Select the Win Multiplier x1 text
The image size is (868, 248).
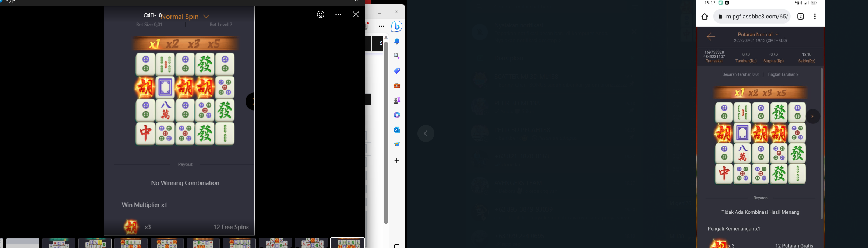(x=144, y=205)
